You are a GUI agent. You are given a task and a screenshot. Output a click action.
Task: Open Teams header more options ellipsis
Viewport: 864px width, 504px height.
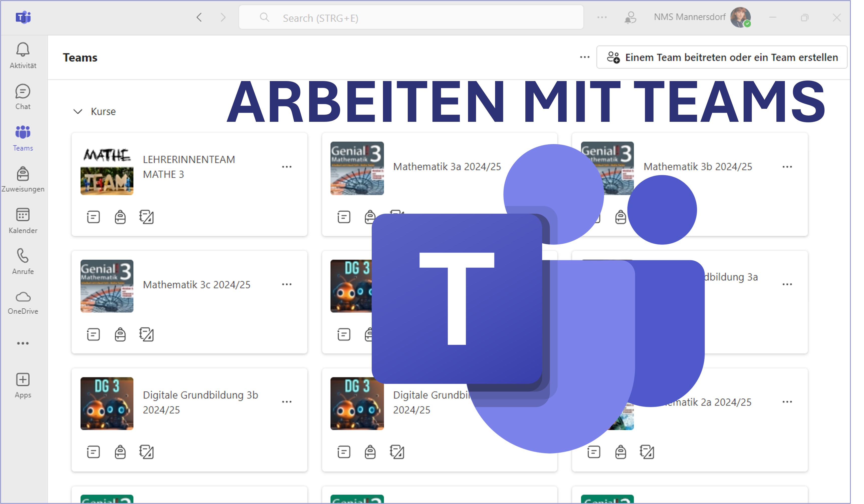(585, 57)
